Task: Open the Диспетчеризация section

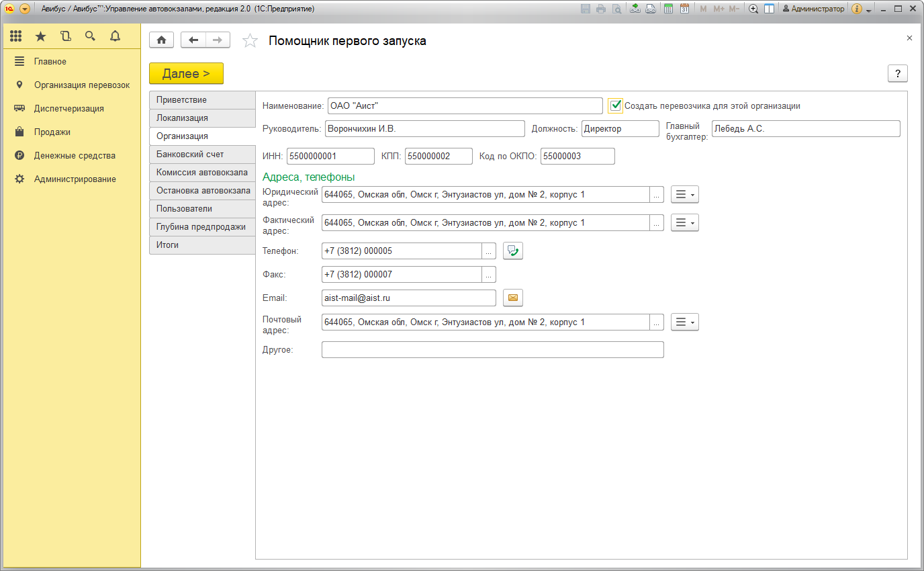Action: click(68, 108)
